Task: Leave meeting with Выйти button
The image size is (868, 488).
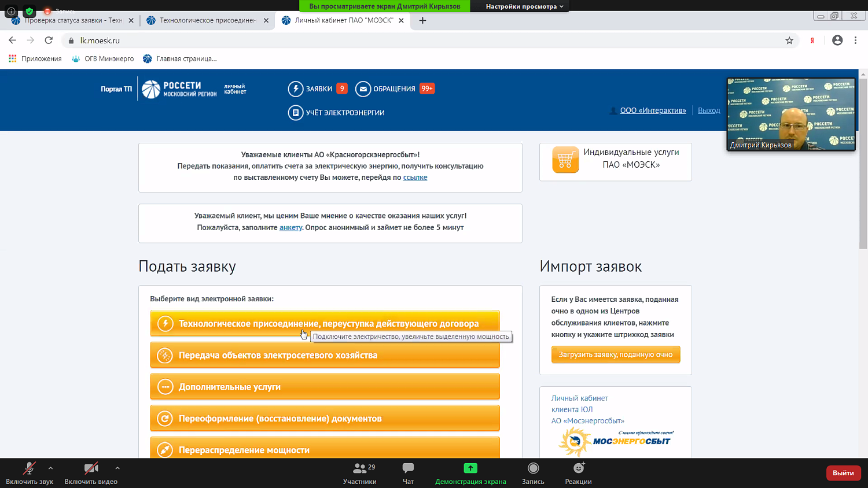Action: click(843, 473)
